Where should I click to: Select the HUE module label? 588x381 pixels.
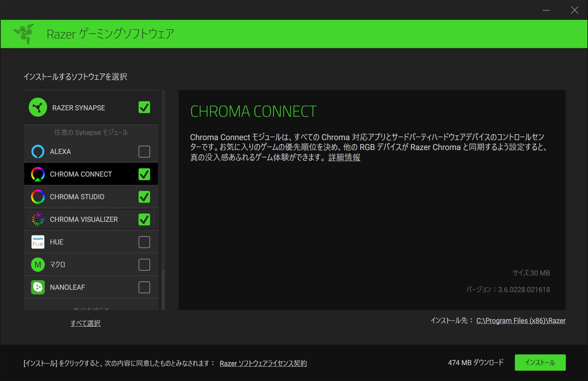tap(57, 242)
